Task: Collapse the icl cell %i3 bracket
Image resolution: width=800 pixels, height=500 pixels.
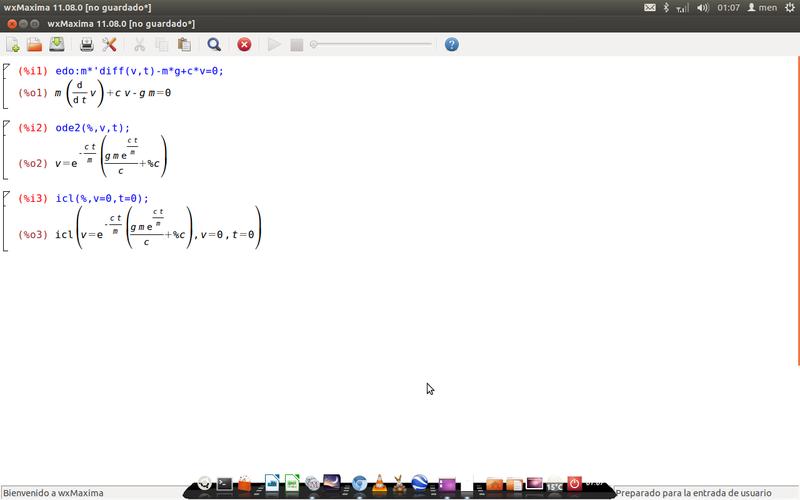Action: pyautogui.click(x=5, y=220)
